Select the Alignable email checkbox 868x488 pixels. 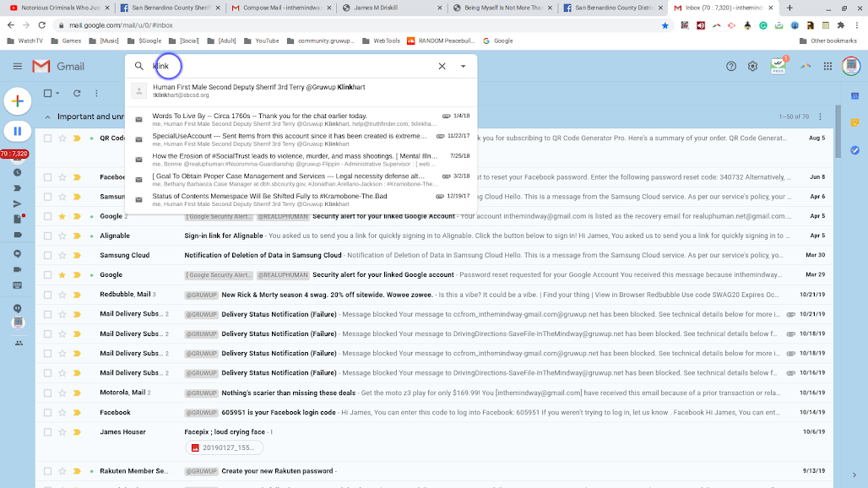point(47,236)
